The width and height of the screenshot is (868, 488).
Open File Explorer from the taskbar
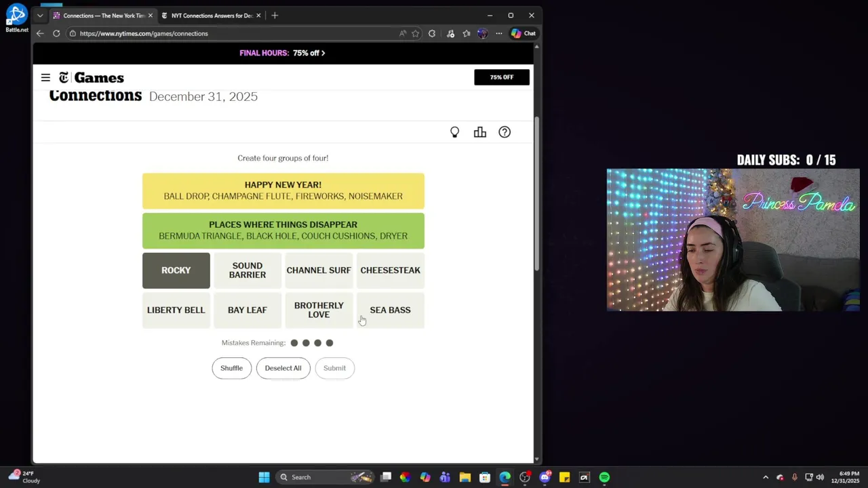pos(465,477)
